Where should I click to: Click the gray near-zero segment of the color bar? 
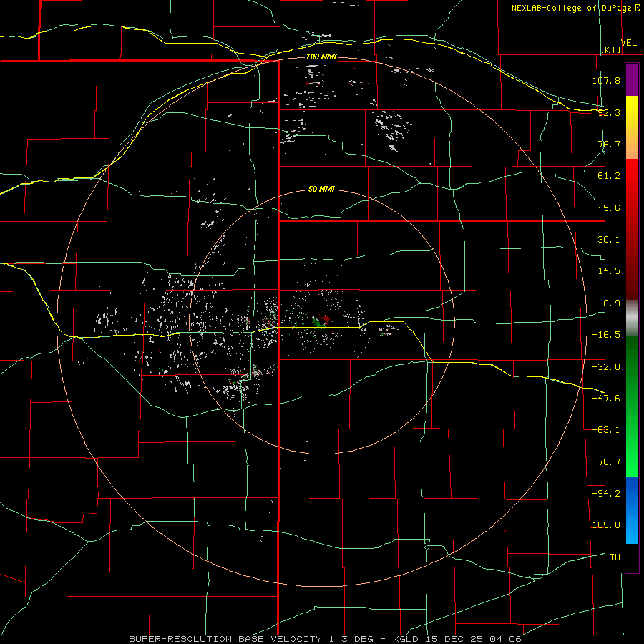(632, 318)
